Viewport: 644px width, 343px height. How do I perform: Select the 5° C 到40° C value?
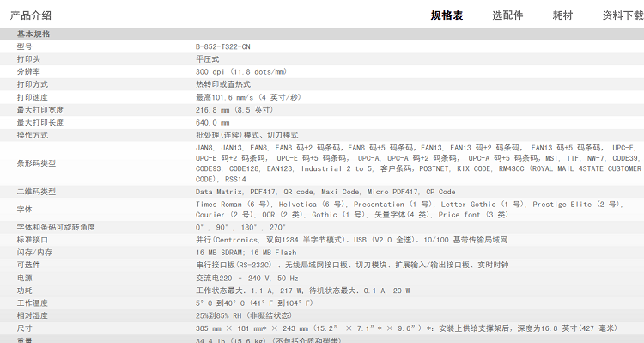[x=255, y=303]
